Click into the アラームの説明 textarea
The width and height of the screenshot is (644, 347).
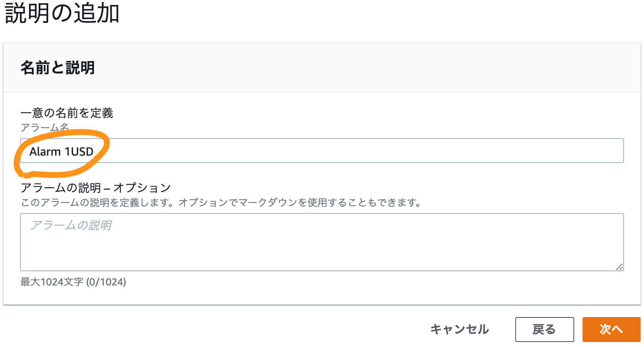coord(322,242)
